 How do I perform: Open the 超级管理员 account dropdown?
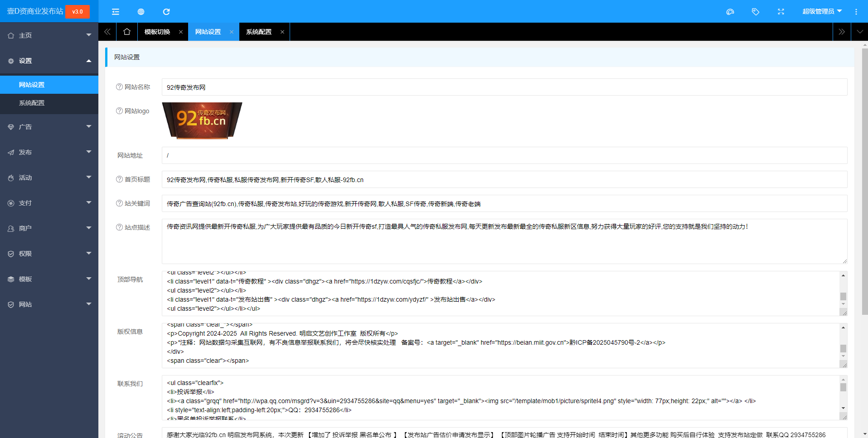[x=822, y=11]
